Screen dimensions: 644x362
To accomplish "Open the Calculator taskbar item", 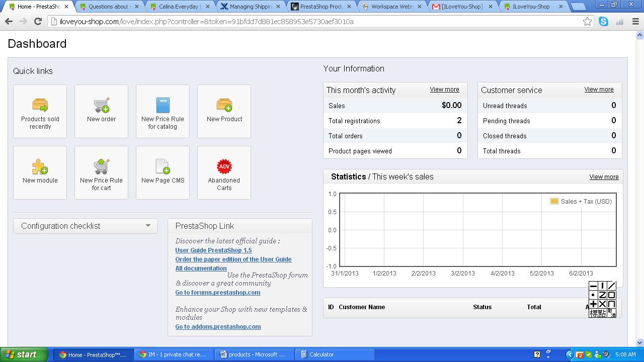I will point(335,354).
